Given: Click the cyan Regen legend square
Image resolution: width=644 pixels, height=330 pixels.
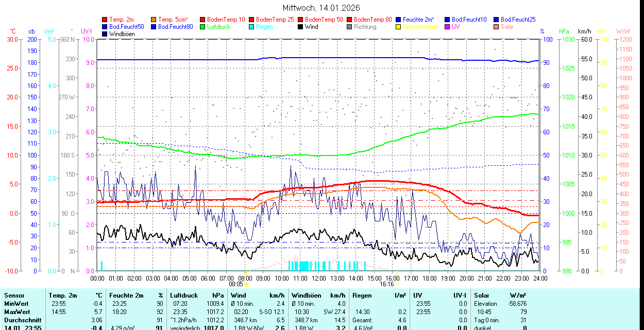Looking at the screenshot, I should tap(252, 27).
